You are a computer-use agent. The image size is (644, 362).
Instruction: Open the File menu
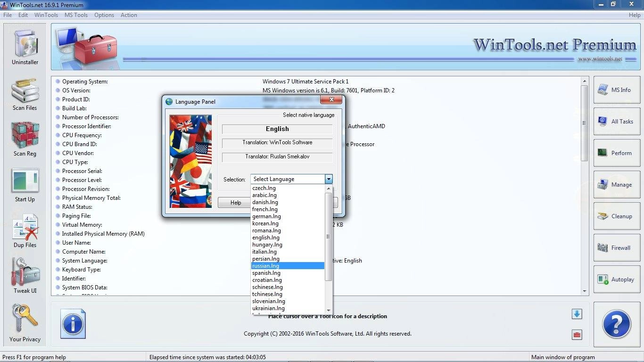point(8,15)
